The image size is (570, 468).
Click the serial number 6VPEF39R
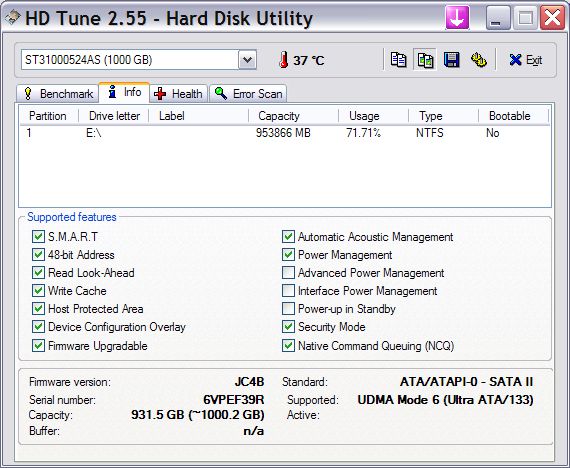click(234, 400)
